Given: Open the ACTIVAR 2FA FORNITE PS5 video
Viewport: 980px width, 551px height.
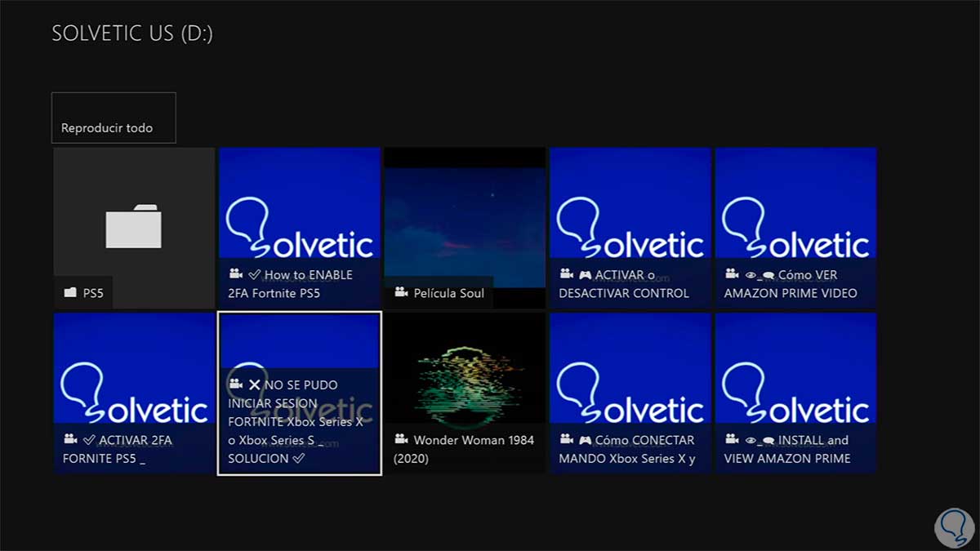Looking at the screenshot, I should (135, 393).
